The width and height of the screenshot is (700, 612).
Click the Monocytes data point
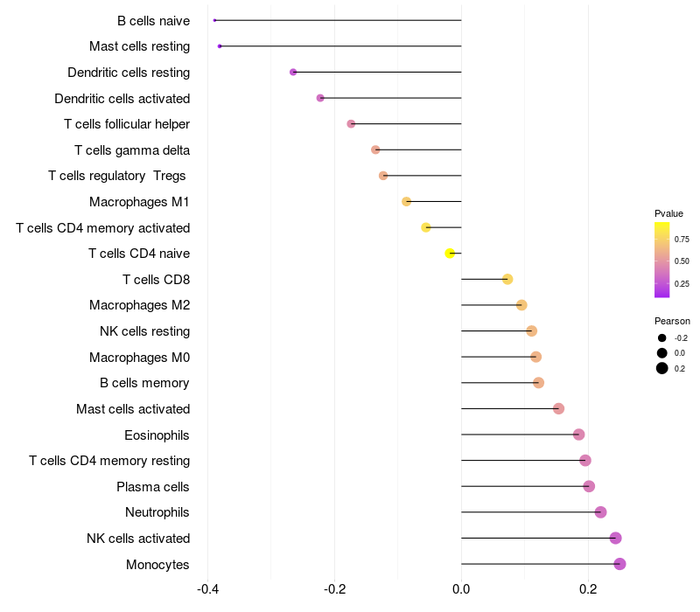pyautogui.click(x=619, y=564)
